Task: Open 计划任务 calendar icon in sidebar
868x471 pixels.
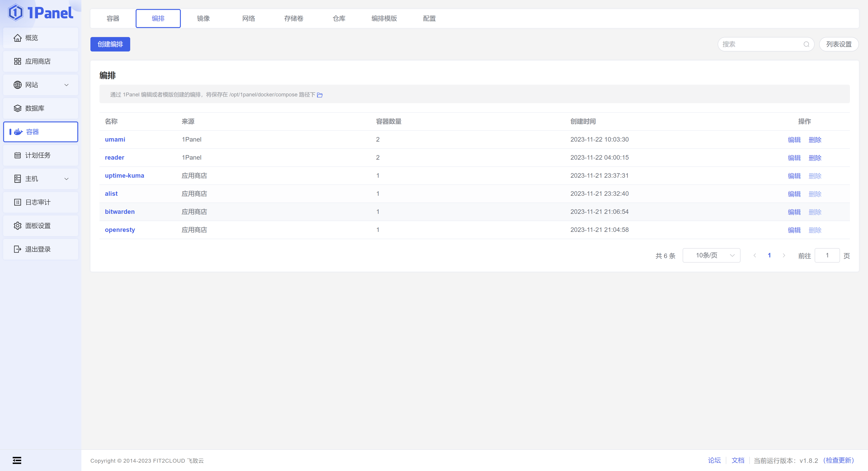Action: click(x=18, y=155)
